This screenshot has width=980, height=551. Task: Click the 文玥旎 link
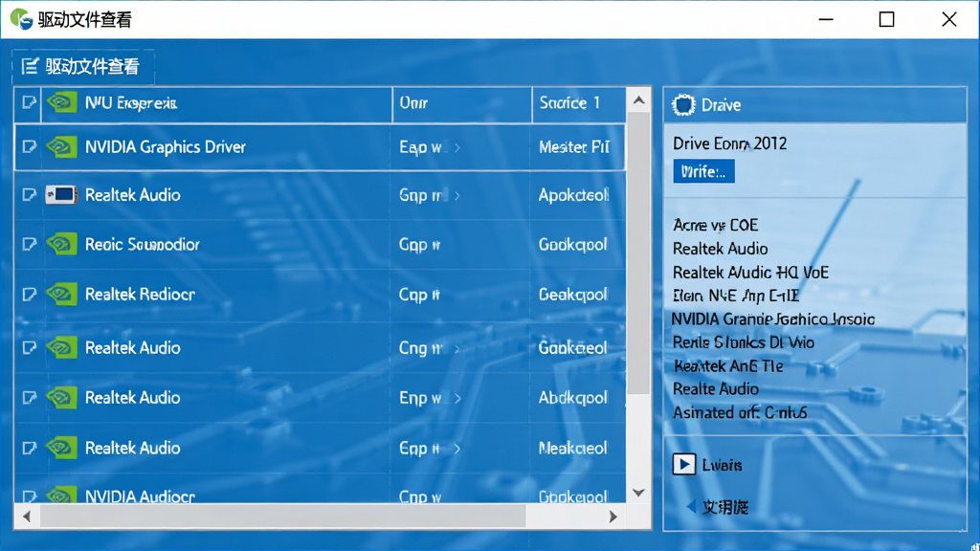[x=725, y=507]
